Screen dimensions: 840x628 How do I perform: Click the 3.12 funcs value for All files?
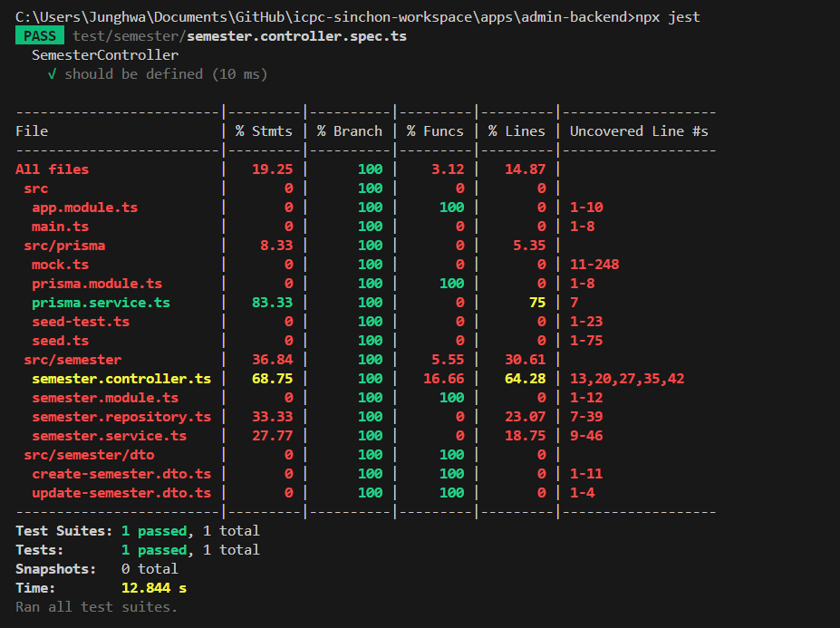click(x=448, y=169)
